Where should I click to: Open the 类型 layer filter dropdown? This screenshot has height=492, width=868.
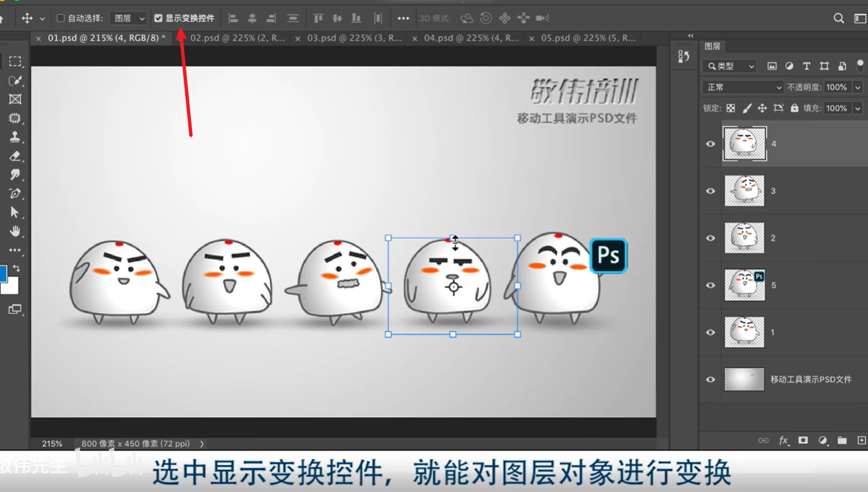click(x=730, y=66)
